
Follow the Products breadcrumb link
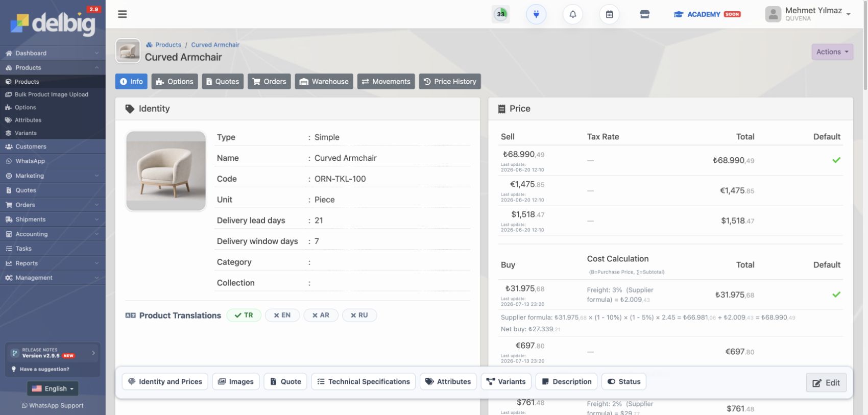point(168,45)
